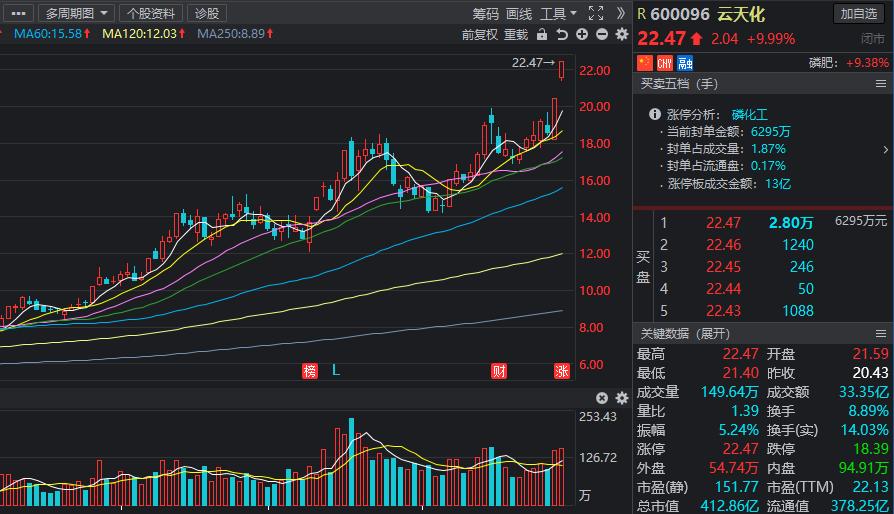894x514 pixels.
Task: Zoom in the chart with plus icon
Action: (582, 34)
